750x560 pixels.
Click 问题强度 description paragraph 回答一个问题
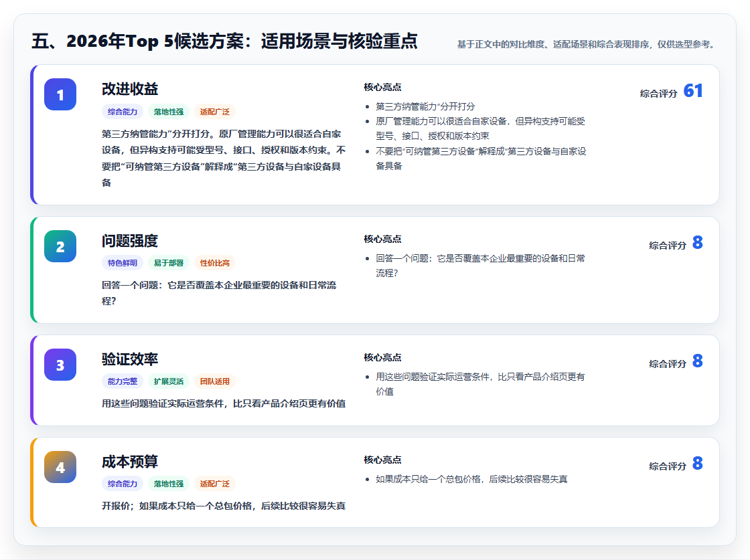(219, 293)
